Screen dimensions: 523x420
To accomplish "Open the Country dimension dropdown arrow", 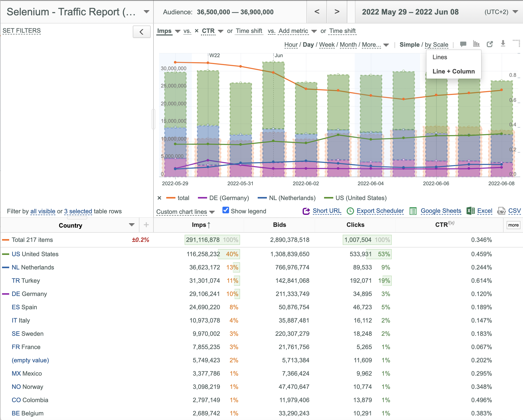I will pos(132,225).
